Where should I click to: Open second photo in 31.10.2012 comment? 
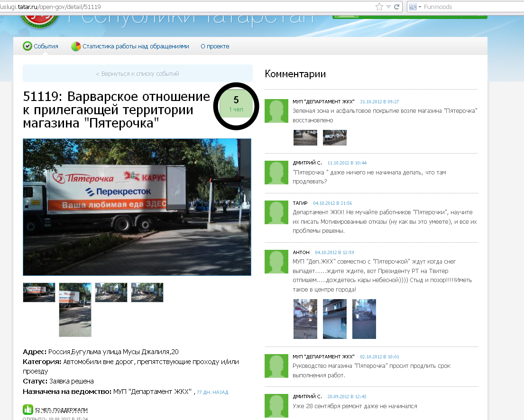pos(334,137)
